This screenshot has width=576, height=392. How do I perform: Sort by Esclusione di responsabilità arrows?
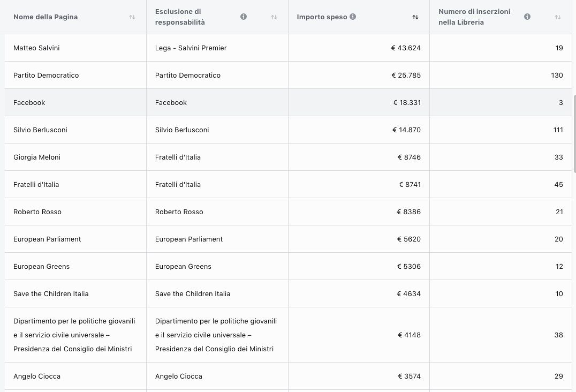(274, 17)
